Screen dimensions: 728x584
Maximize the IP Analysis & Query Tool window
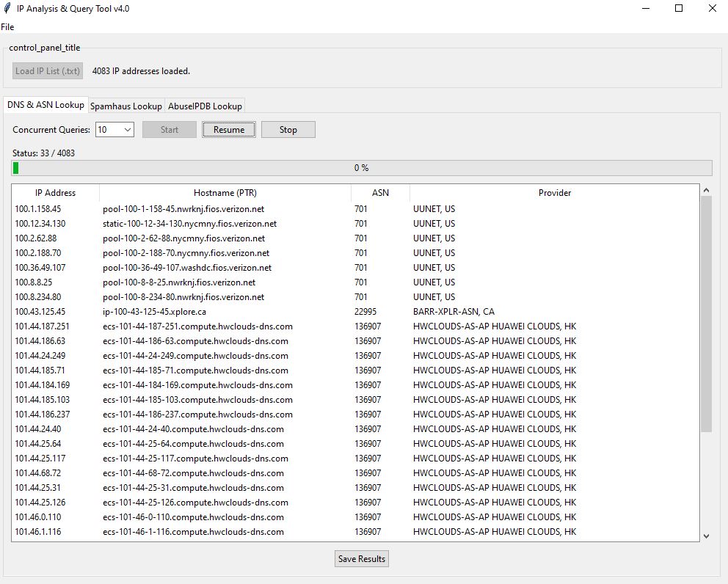(679, 8)
